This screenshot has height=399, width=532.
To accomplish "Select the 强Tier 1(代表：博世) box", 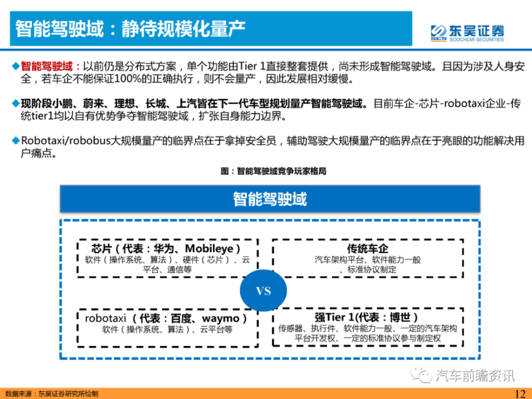I will [x=369, y=325].
